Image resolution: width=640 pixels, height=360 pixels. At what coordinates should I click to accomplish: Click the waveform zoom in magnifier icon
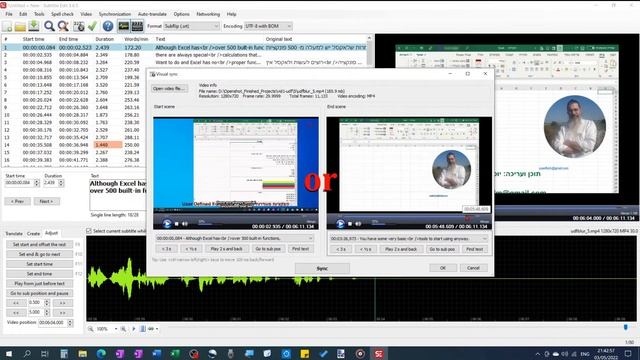123,329
